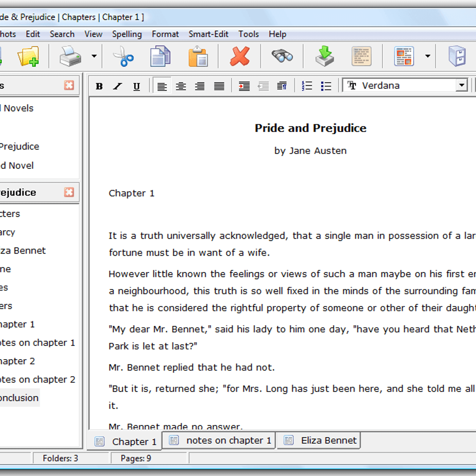Select the chapter 1 page in sidebar
Viewport: 476px width, 476px height.
point(18,324)
